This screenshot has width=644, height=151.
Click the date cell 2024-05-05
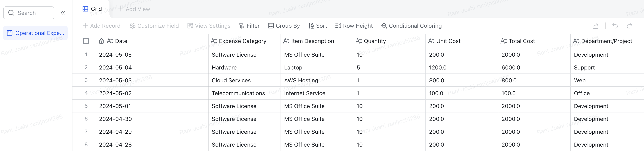(153, 55)
